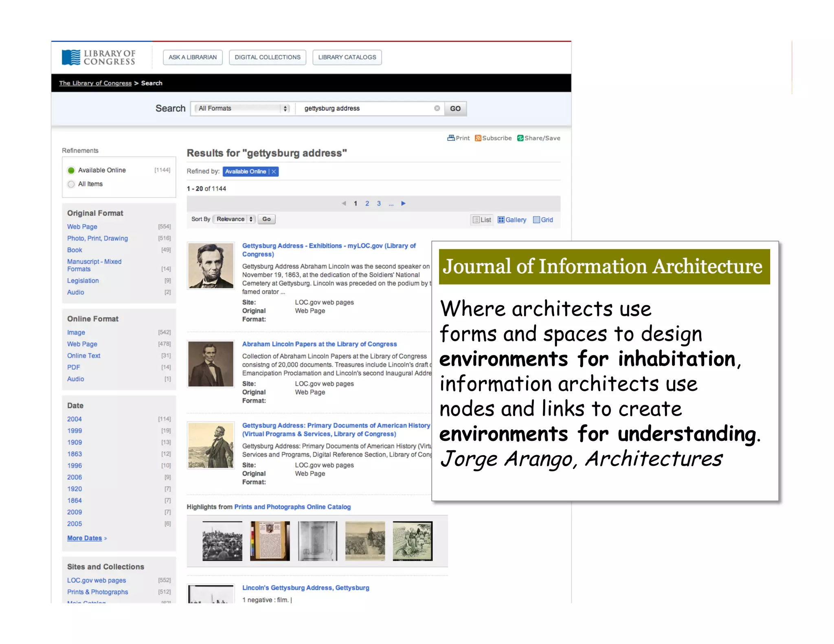Filter results by date 1864

[74, 501]
